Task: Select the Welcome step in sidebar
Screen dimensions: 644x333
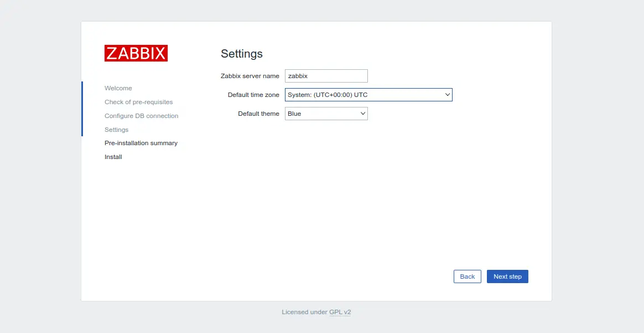Action: (x=118, y=88)
